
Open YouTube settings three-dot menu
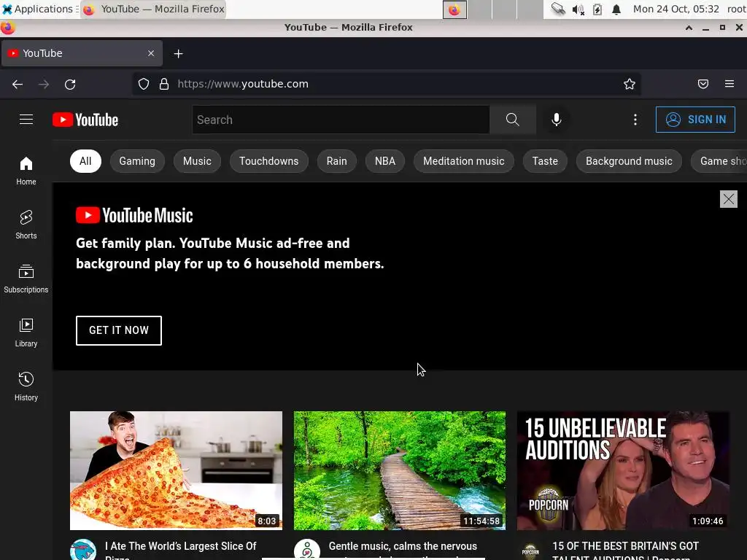click(x=635, y=120)
